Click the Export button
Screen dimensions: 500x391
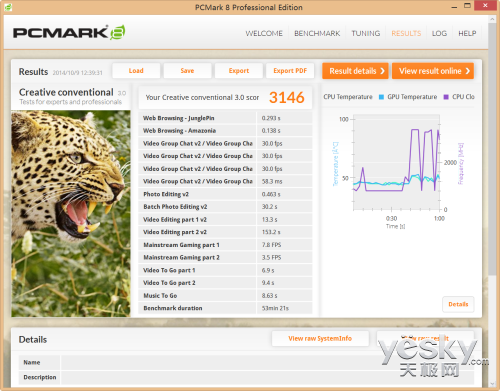(x=239, y=71)
